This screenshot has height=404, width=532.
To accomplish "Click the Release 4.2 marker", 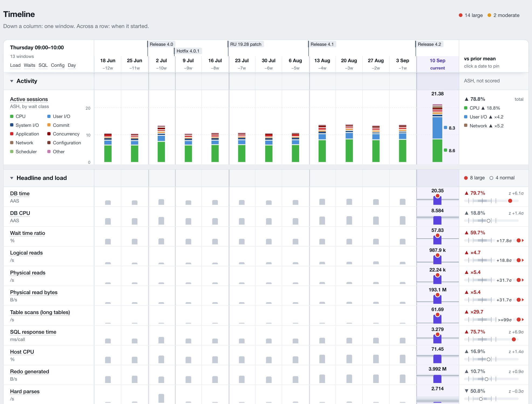I will 429,44.
